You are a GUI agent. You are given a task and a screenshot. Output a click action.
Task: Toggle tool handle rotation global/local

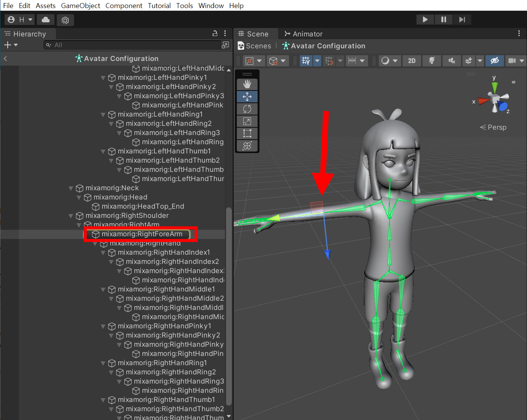tap(273, 61)
